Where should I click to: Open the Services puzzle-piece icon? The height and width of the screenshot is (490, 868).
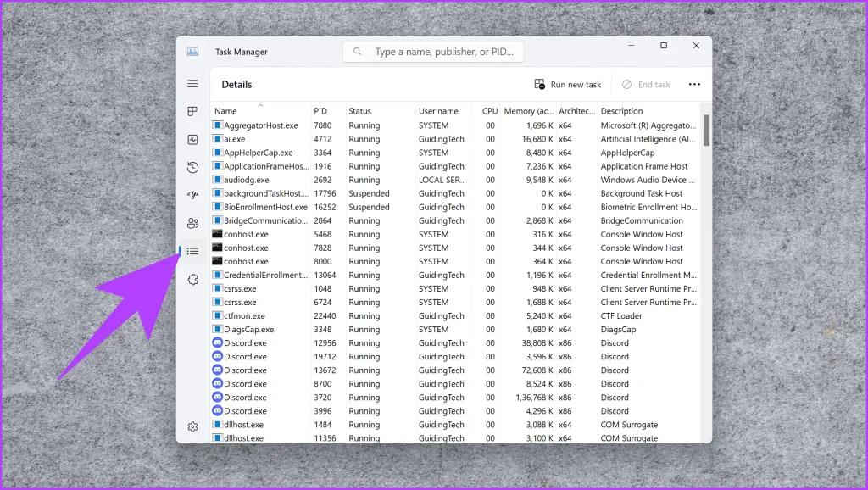point(192,279)
